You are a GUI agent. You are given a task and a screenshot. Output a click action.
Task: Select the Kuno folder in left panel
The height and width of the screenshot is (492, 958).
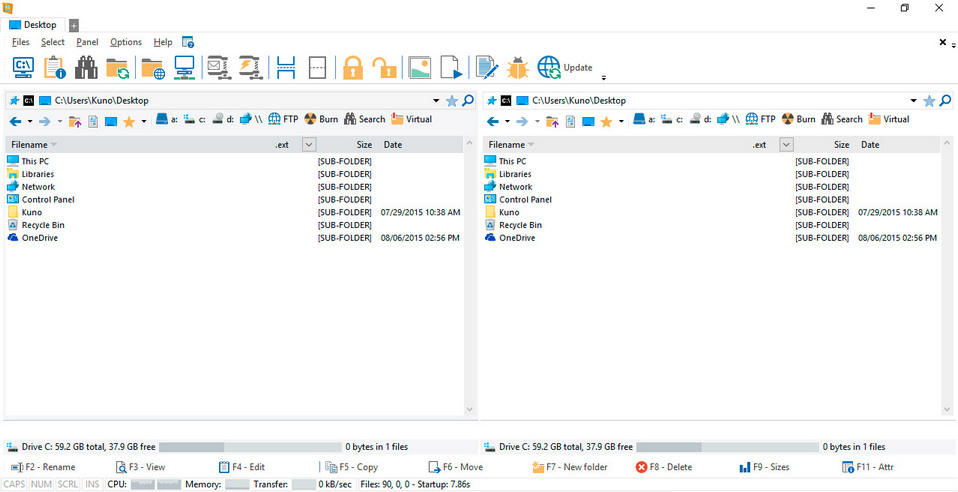click(32, 212)
